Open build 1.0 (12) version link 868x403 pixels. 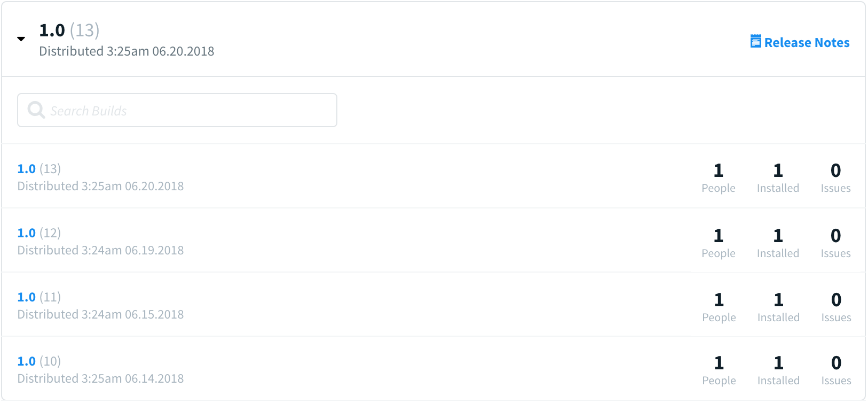(27, 233)
